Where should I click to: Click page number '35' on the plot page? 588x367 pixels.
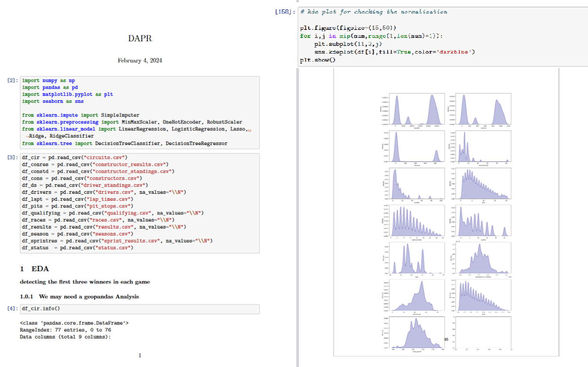446,339
